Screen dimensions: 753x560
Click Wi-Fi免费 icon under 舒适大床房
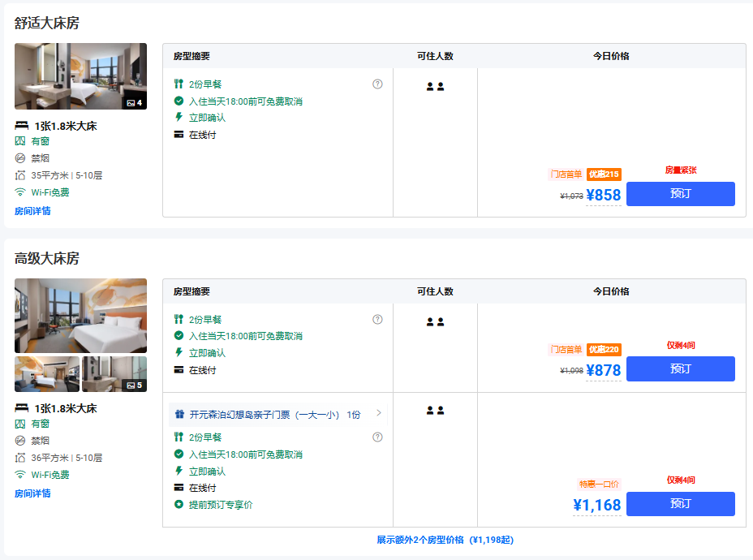coord(20,192)
